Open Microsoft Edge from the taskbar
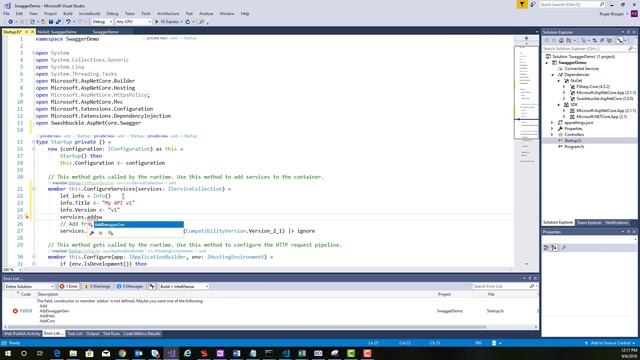The image size is (640, 360). [57, 353]
